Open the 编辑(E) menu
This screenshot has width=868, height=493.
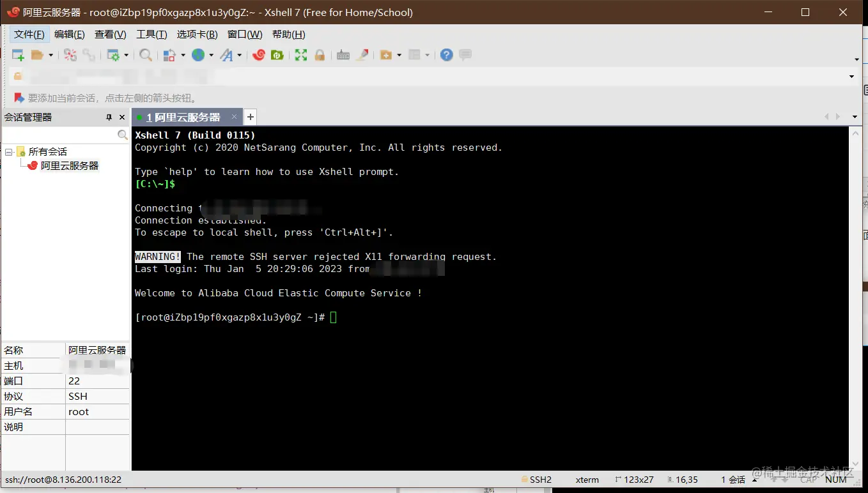click(70, 34)
